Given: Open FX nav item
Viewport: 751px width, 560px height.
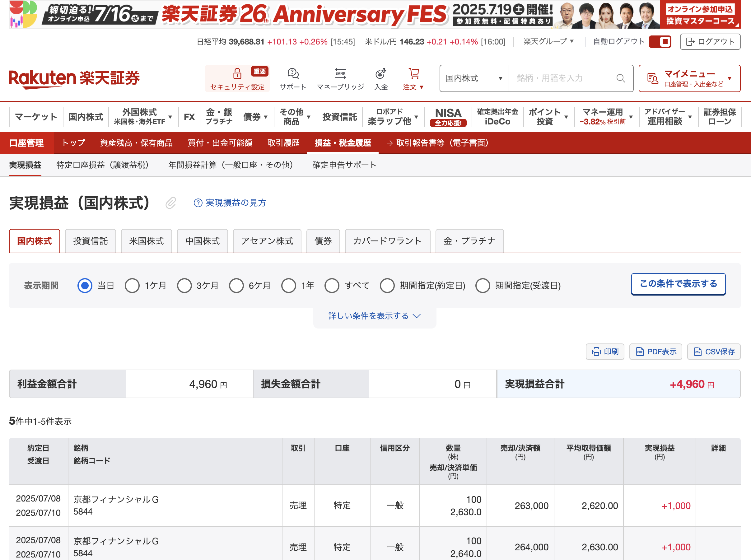Looking at the screenshot, I should (189, 117).
